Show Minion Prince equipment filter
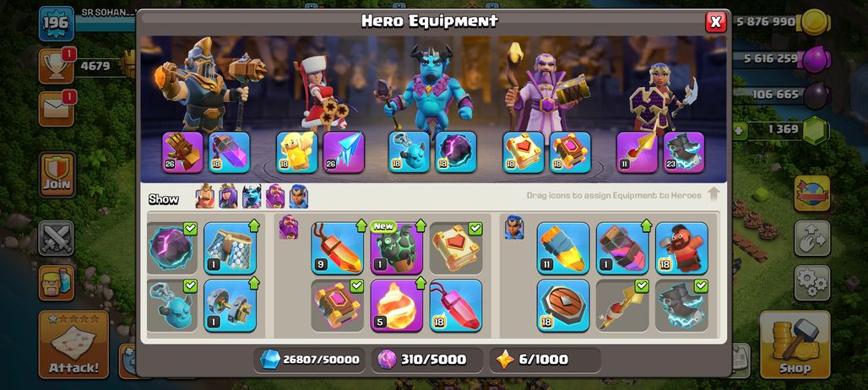Viewport: 868px width, 390px height. point(252,197)
